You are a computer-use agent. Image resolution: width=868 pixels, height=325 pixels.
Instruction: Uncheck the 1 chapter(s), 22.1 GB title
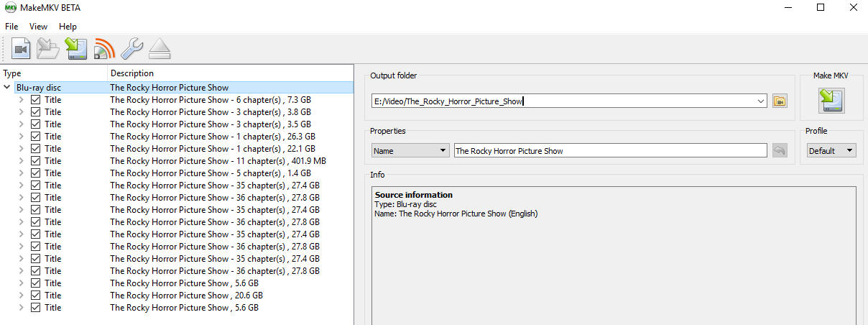(x=35, y=149)
